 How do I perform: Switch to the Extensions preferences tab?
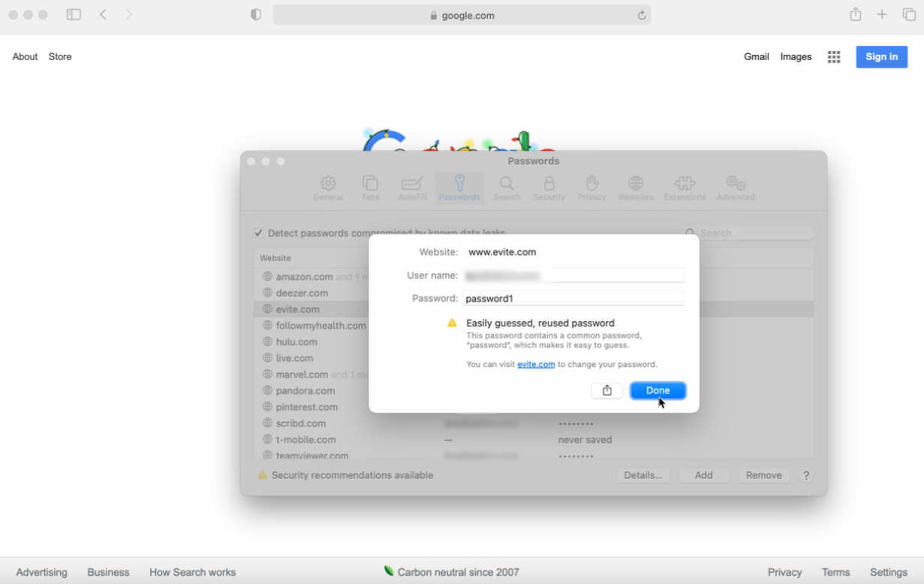coord(685,188)
